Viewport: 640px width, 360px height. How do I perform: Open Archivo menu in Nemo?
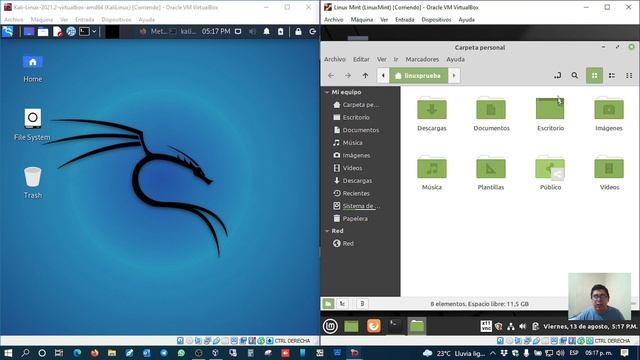point(335,59)
